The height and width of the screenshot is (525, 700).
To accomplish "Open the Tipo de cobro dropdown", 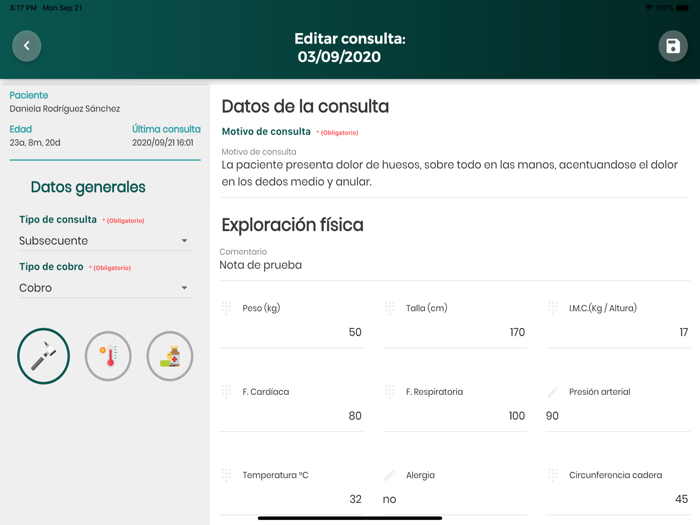I will [x=105, y=288].
